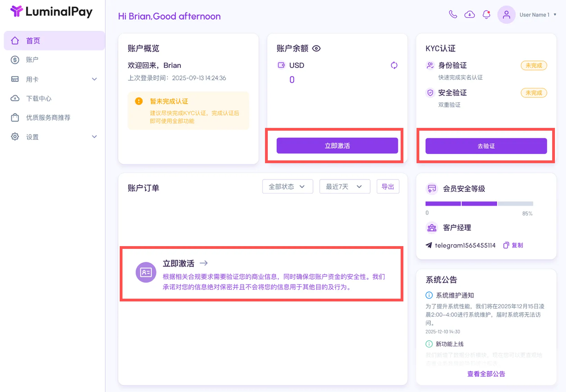The width and height of the screenshot is (566, 392).
Task: Click 查看全部公告 link
Action: 486,374
